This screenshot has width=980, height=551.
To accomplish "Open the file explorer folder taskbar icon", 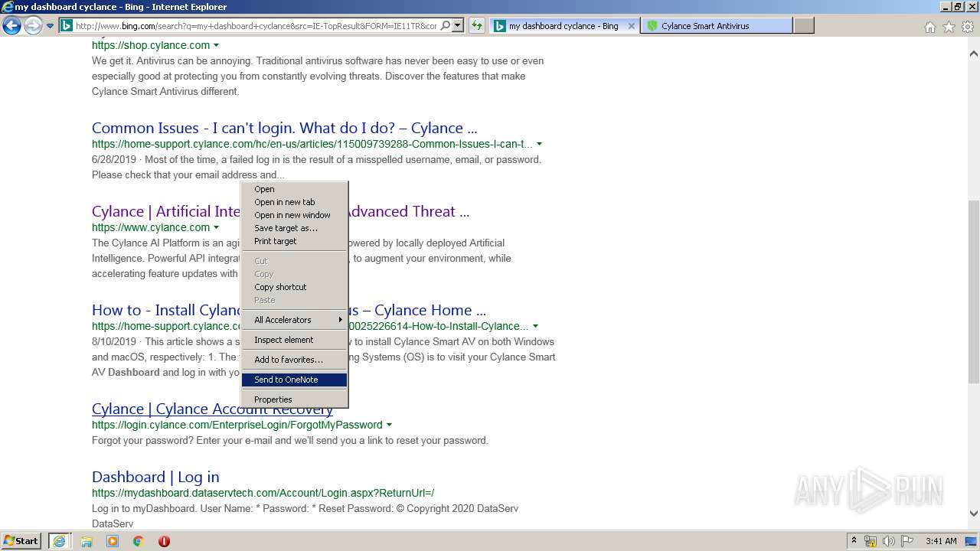I will (x=87, y=541).
